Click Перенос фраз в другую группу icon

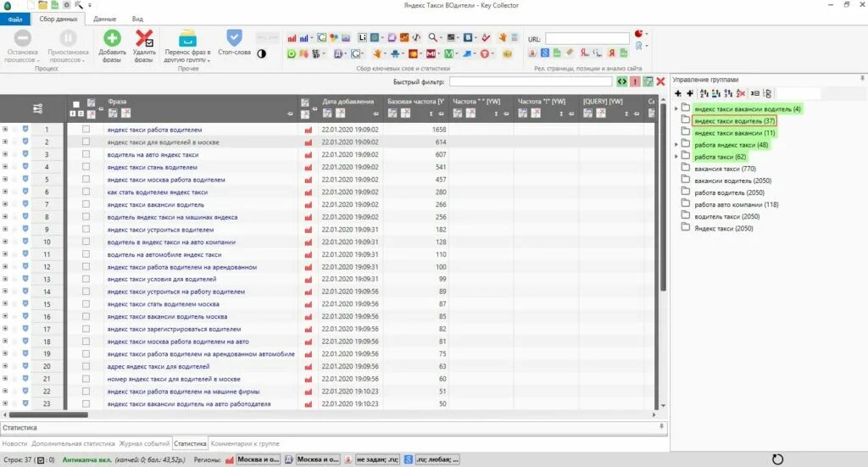(x=187, y=38)
